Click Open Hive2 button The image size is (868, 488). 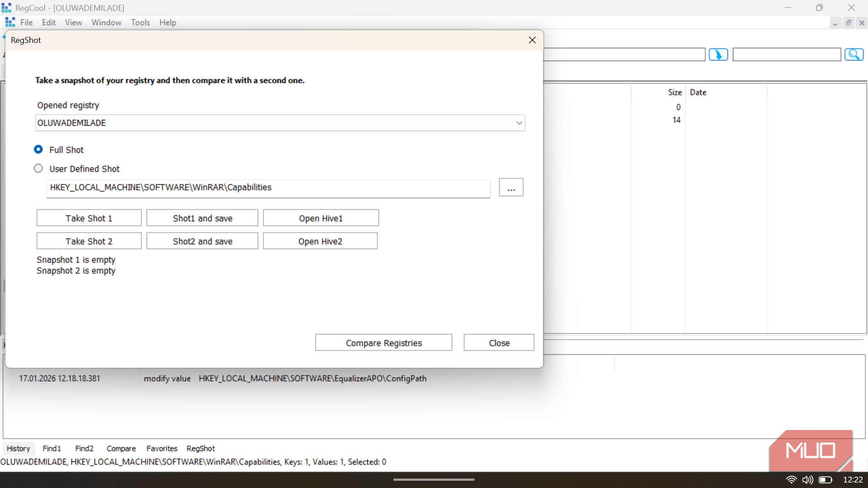pos(320,241)
